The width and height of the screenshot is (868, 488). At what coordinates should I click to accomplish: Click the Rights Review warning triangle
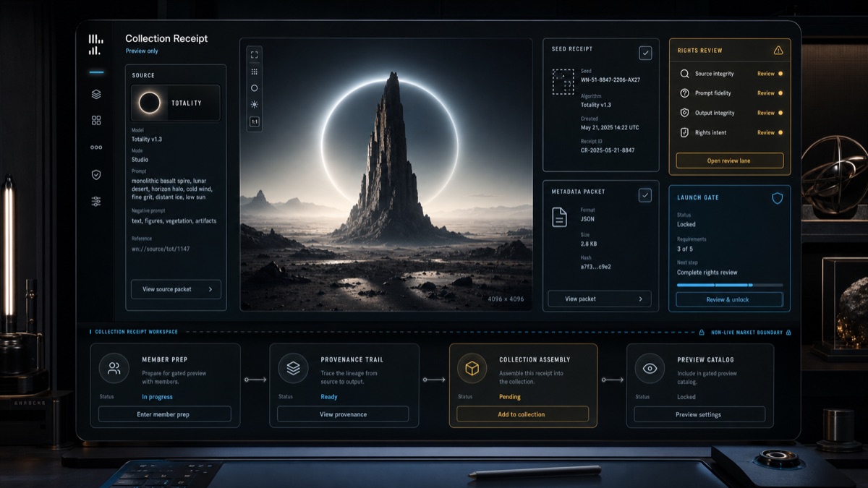click(x=778, y=51)
